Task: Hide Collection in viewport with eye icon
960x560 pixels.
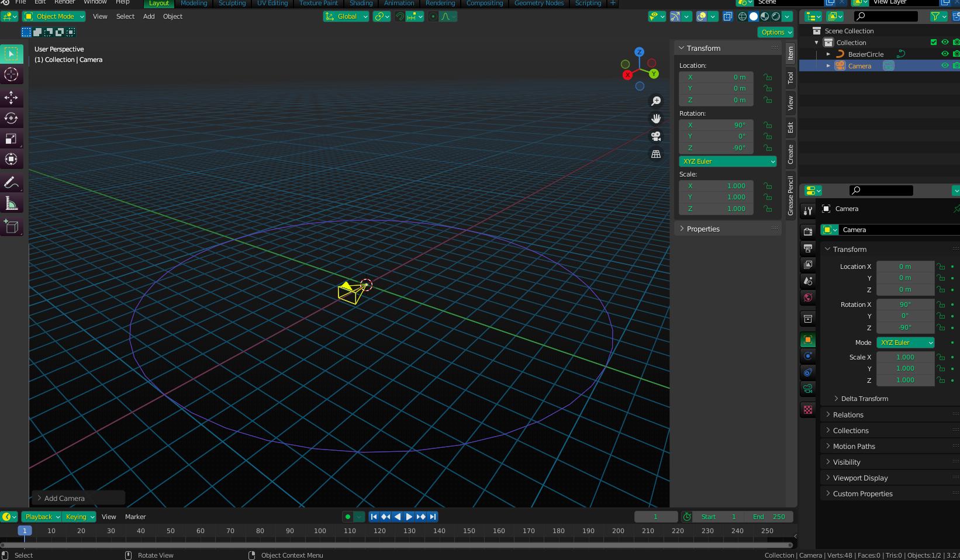Action: pos(945,42)
